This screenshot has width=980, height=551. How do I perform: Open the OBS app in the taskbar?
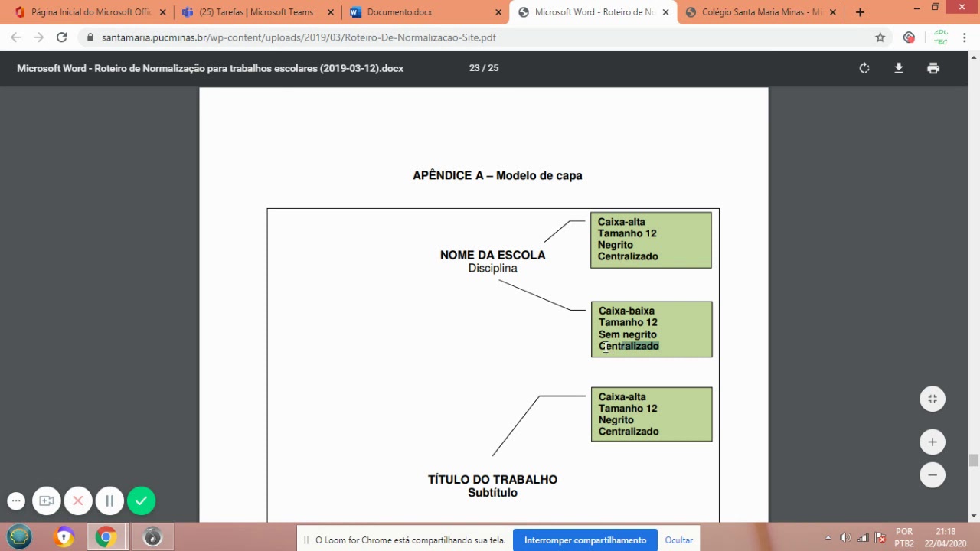click(152, 537)
